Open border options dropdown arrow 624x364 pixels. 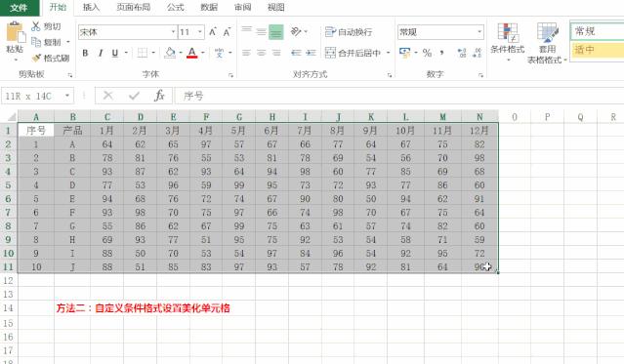coord(153,53)
